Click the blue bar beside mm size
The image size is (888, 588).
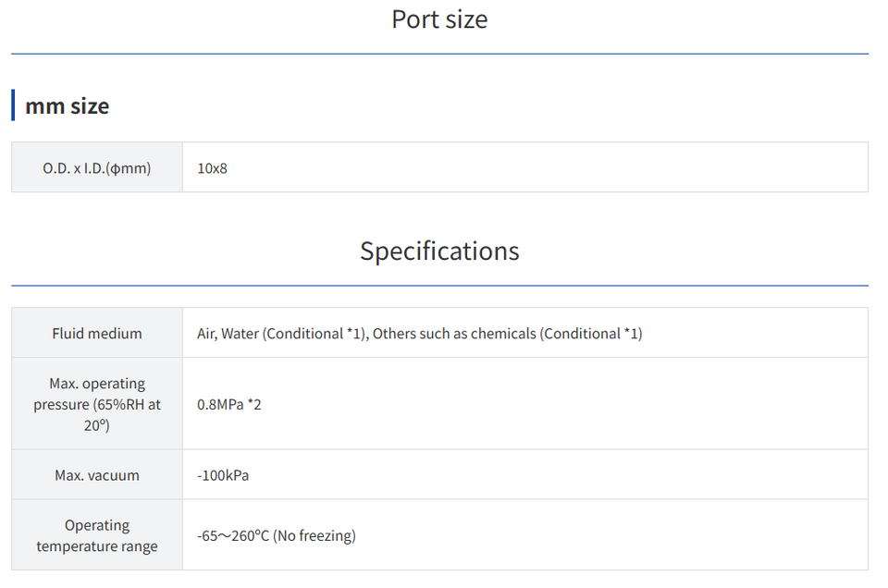point(13,105)
